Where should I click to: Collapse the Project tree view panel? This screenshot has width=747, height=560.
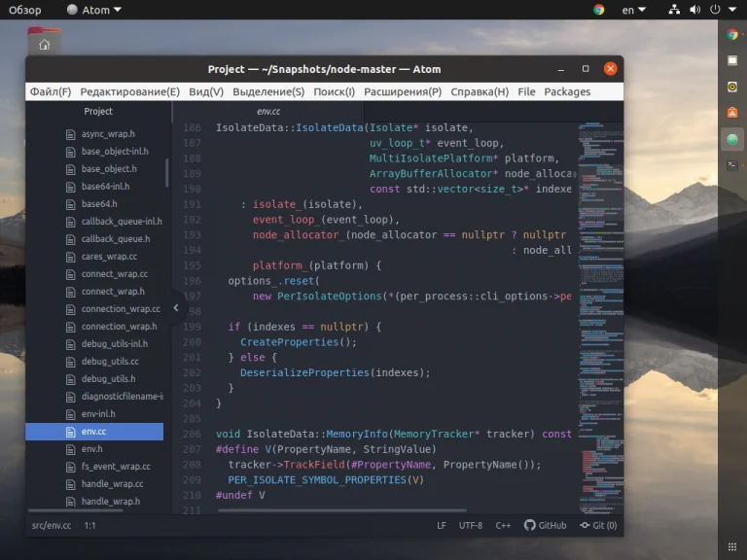tap(176, 307)
